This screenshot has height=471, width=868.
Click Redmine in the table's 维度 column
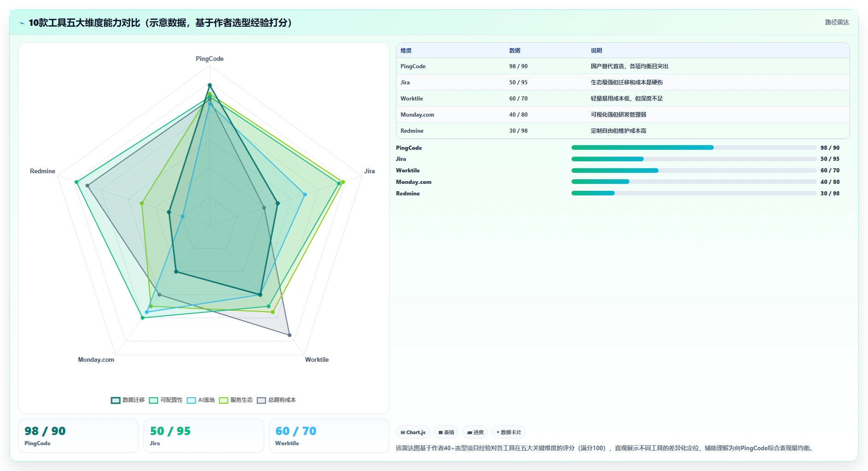pos(412,131)
